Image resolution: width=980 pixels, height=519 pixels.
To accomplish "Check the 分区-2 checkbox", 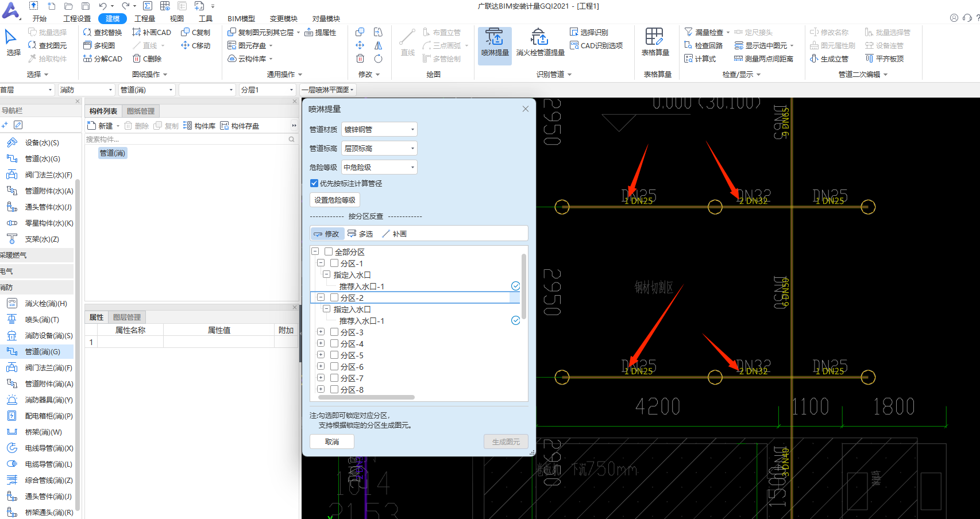I will point(334,297).
